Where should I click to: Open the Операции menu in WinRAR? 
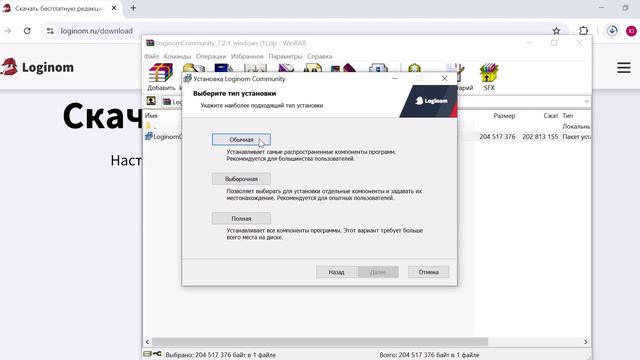211,56
